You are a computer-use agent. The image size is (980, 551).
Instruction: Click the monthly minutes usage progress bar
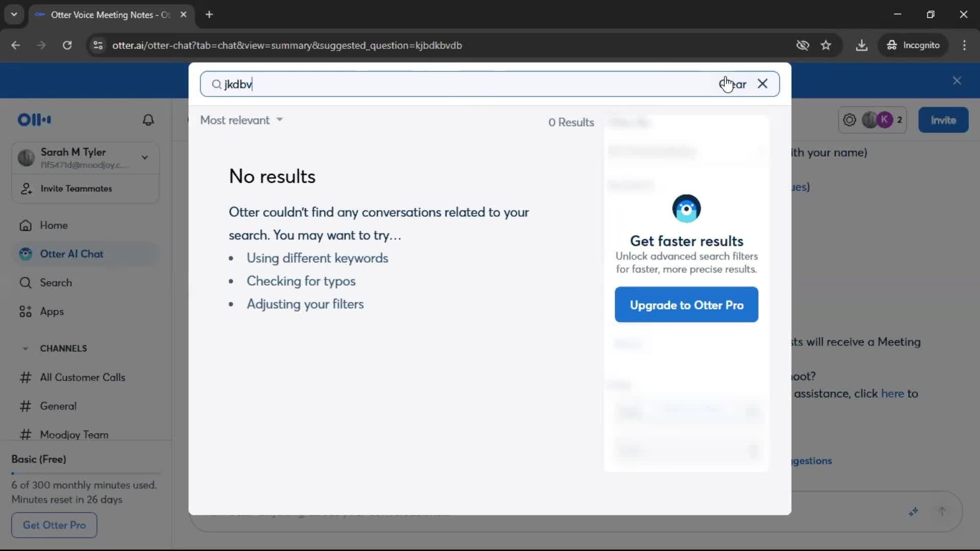86,473
